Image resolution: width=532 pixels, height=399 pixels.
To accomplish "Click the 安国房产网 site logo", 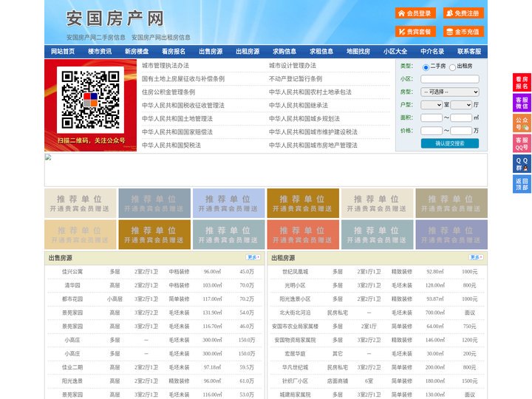I will pos(115,18).
